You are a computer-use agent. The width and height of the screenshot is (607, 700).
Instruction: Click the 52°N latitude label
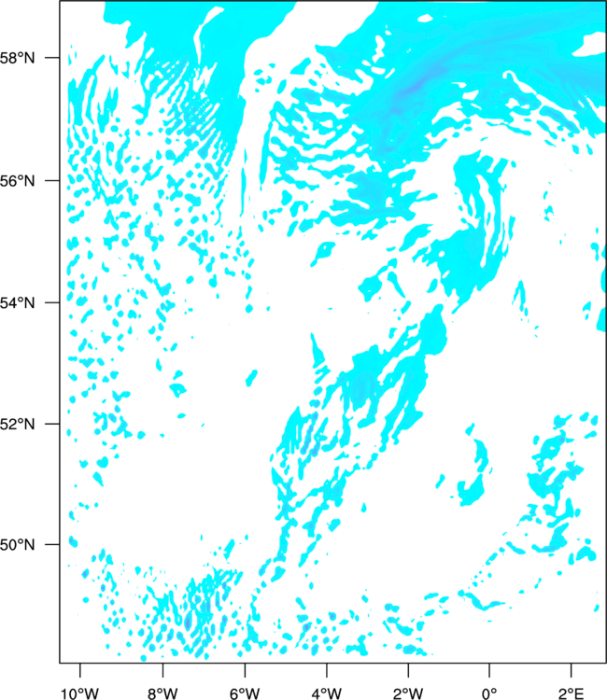[17, 424]
